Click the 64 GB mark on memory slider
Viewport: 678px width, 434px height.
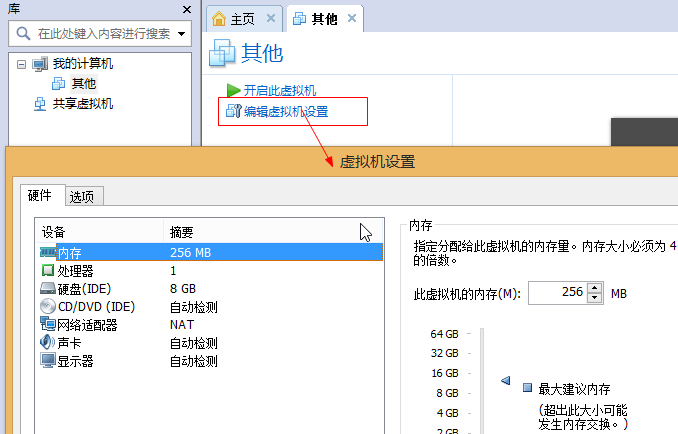[445, 334]
